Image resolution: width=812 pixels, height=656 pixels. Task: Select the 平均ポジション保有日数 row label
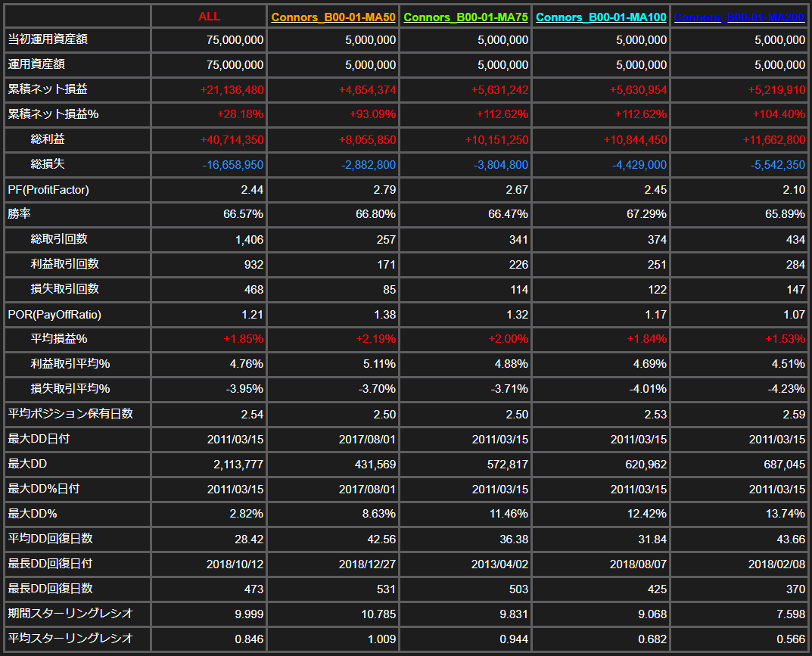70,414
